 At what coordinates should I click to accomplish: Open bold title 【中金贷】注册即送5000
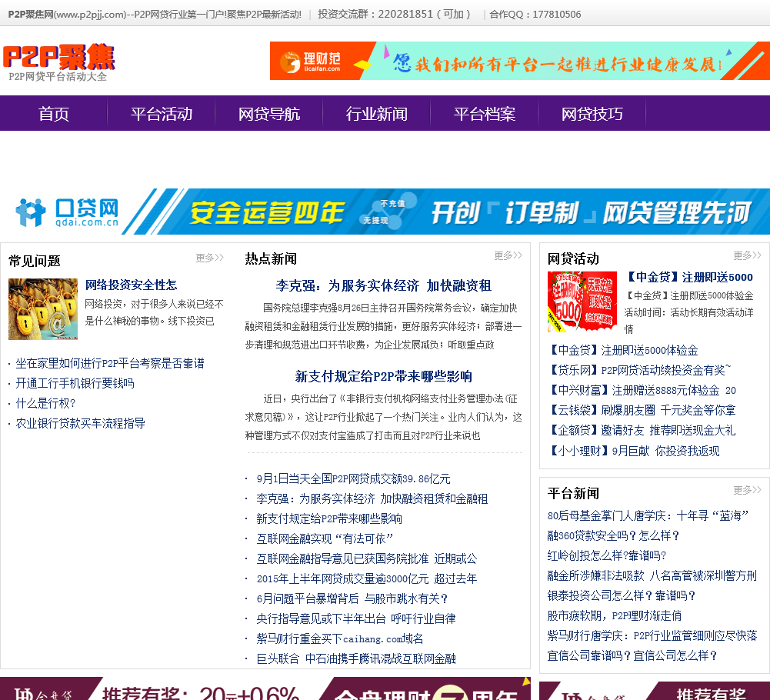click(x=688, y=277)
